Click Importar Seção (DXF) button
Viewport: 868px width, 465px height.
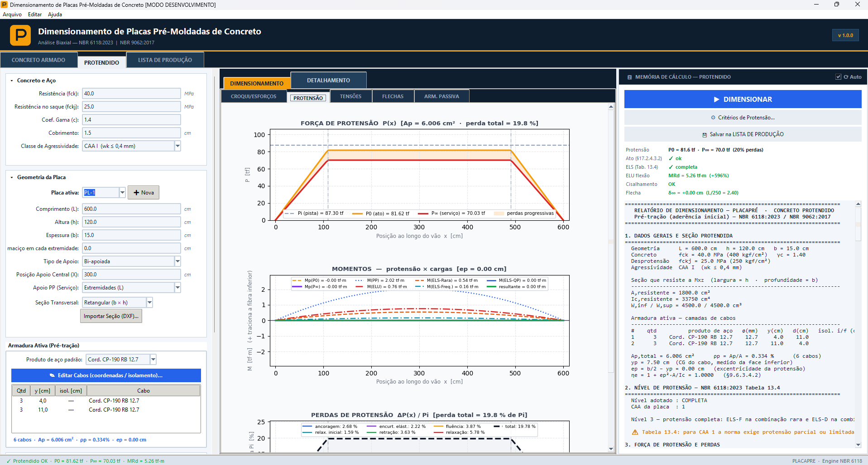(111, 316)
